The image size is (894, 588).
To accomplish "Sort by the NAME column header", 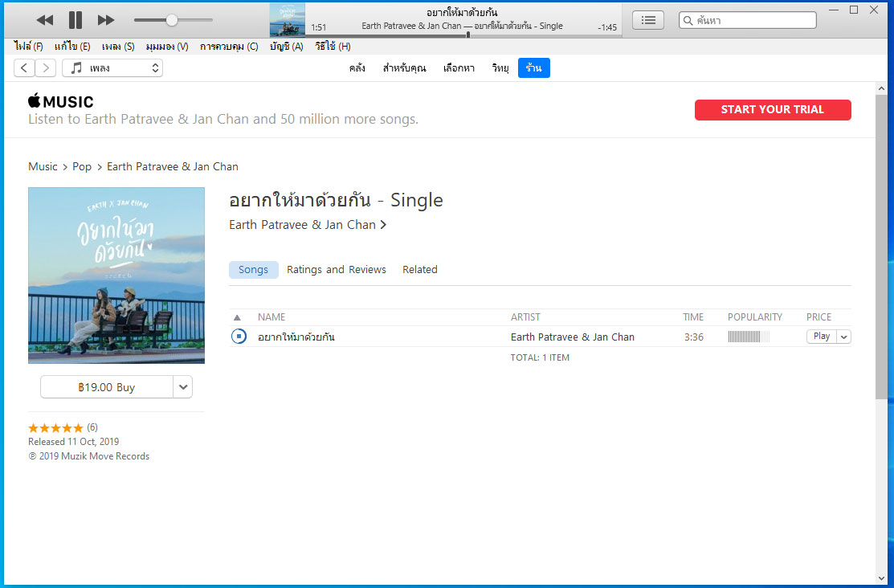I will (x=271, y=317).
